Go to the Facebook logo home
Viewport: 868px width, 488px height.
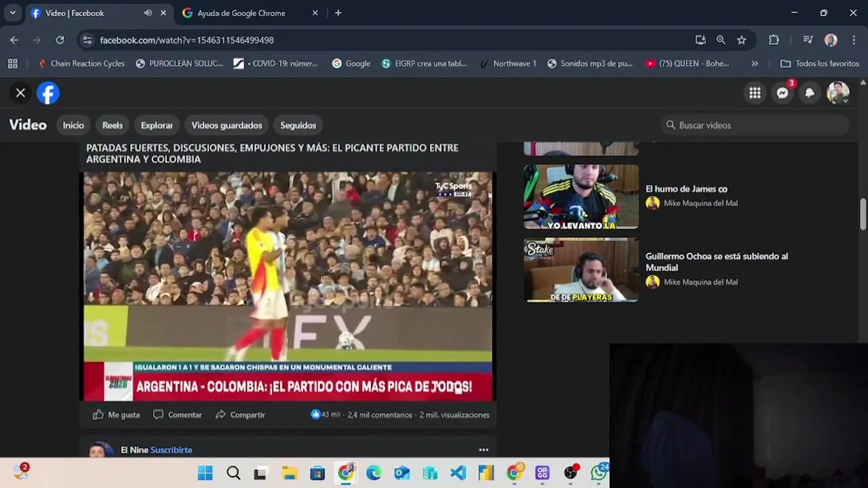click(x=48, y=93)
